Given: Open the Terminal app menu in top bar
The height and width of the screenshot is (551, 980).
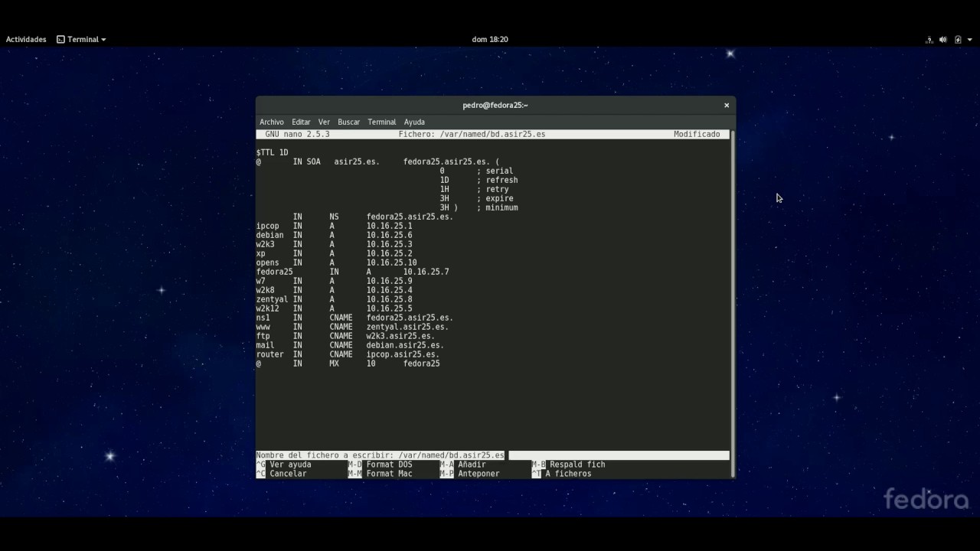Looking at the screenshot, I should tap(81, 39).
